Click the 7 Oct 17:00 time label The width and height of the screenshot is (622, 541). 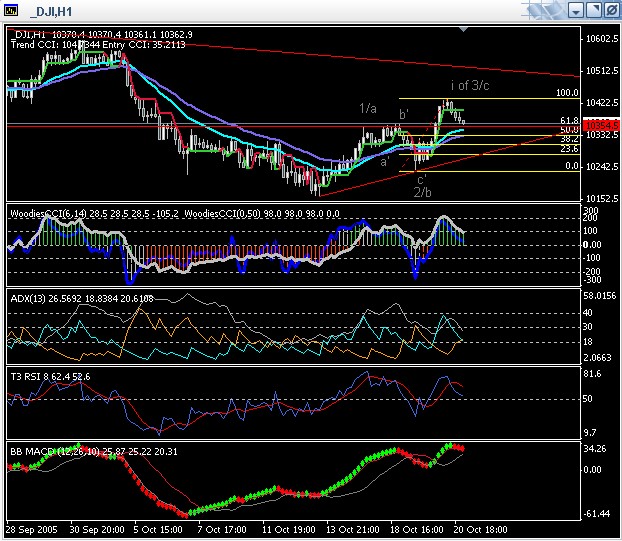click(222, 529)
